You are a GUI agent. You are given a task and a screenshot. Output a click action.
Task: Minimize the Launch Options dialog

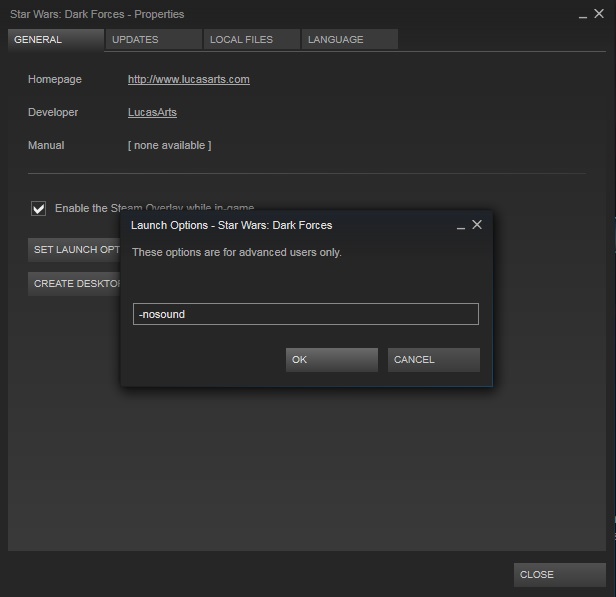[461, 228]
